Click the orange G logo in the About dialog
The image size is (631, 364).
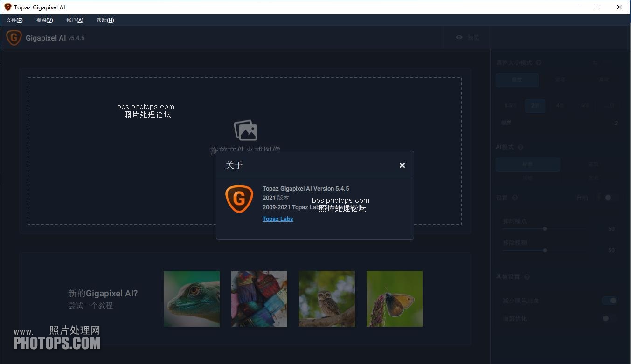tap(239, 199)
